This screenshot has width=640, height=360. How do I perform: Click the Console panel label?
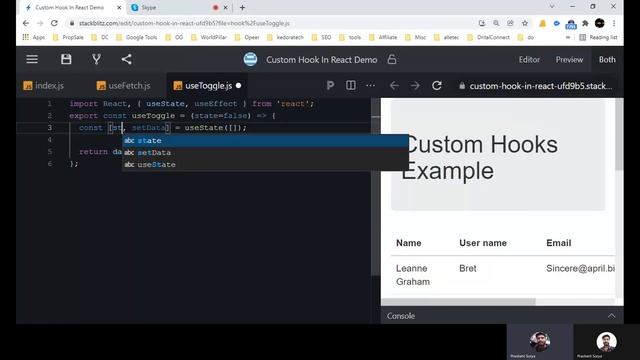click(x=401, y=316)
